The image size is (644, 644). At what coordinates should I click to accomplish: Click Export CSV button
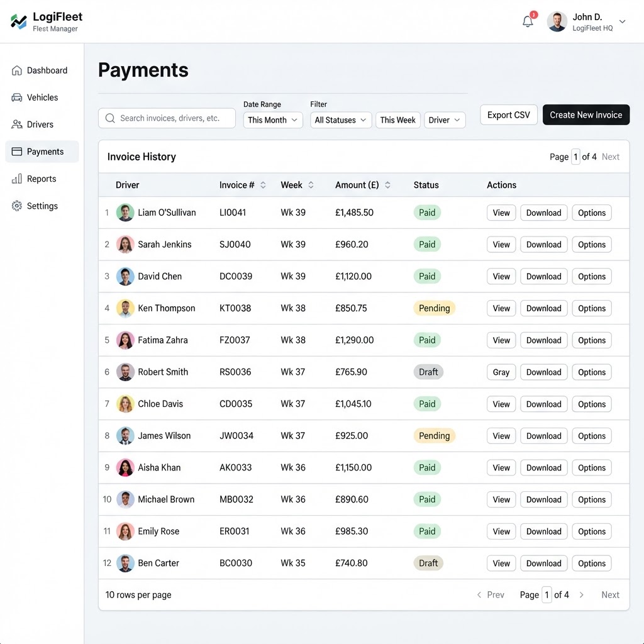(x=508, y=115)
